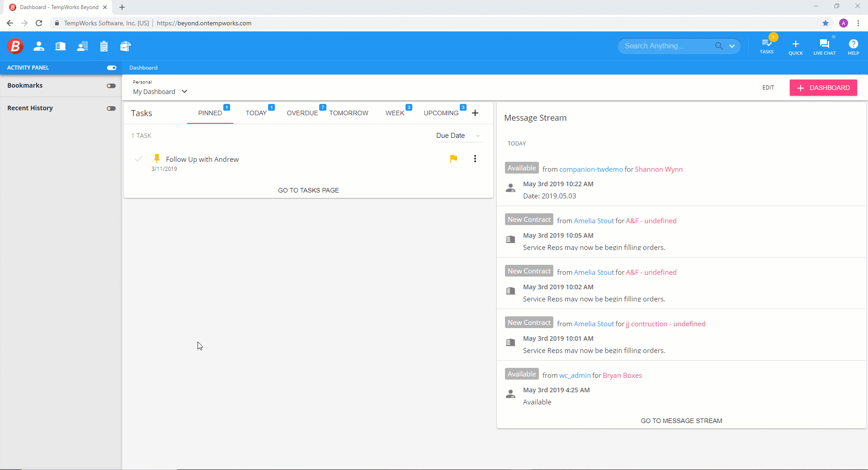Click building icon beside 10:05 AM message
The height and width of the screenshot is (470, 868).
pos(510,240)
